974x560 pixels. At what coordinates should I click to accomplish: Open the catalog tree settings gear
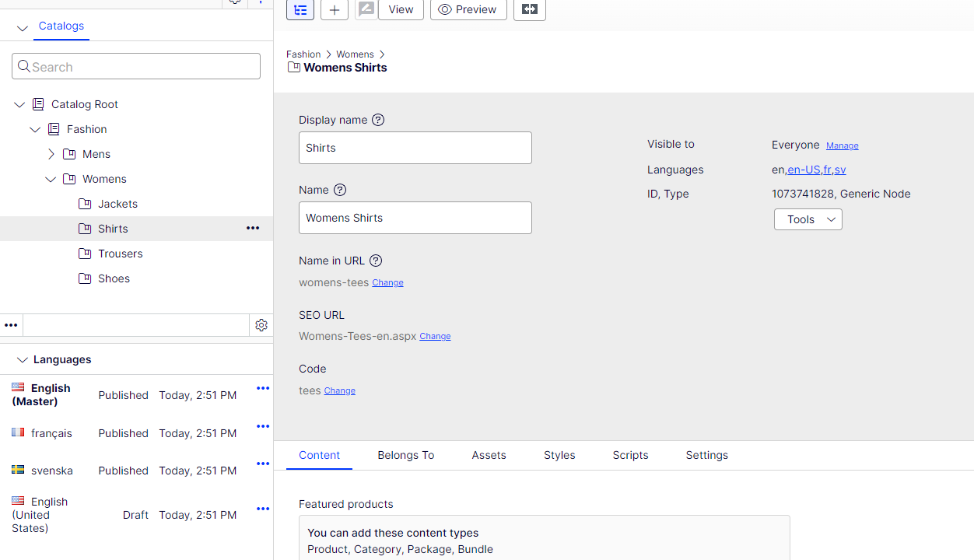261,325
